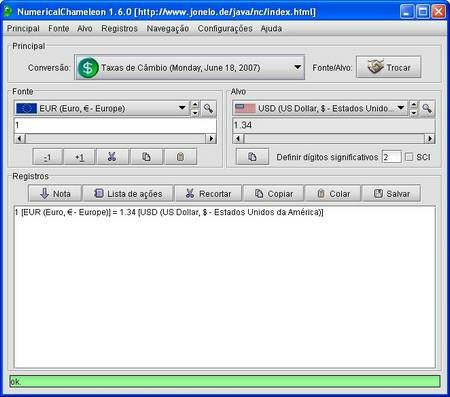Open the Configurações menu
The height and width of the screenshot is (397, 450).
[x=225, y=29]
